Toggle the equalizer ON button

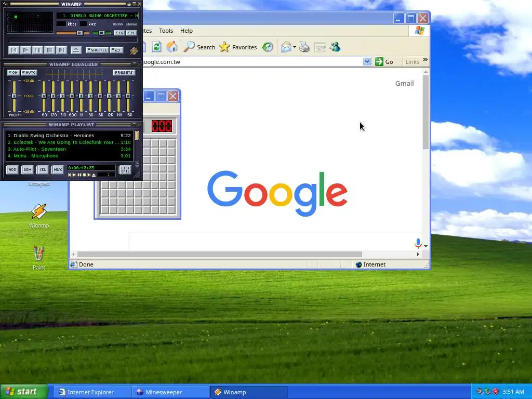13,73
